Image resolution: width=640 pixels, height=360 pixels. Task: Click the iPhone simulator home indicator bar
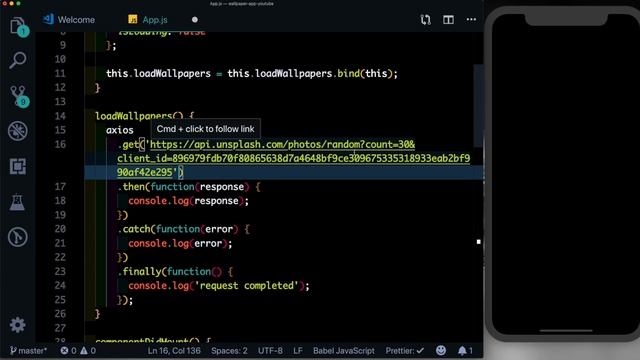(x=566, y=330)
